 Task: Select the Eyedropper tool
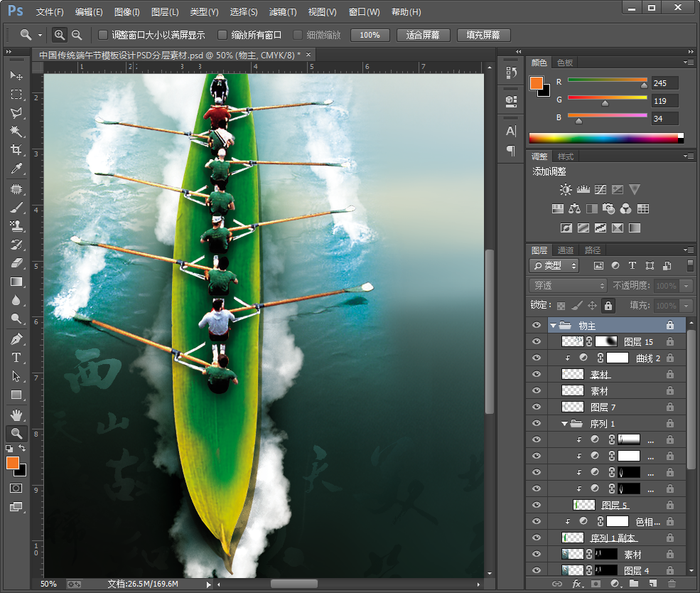click(x=16, y=169)
